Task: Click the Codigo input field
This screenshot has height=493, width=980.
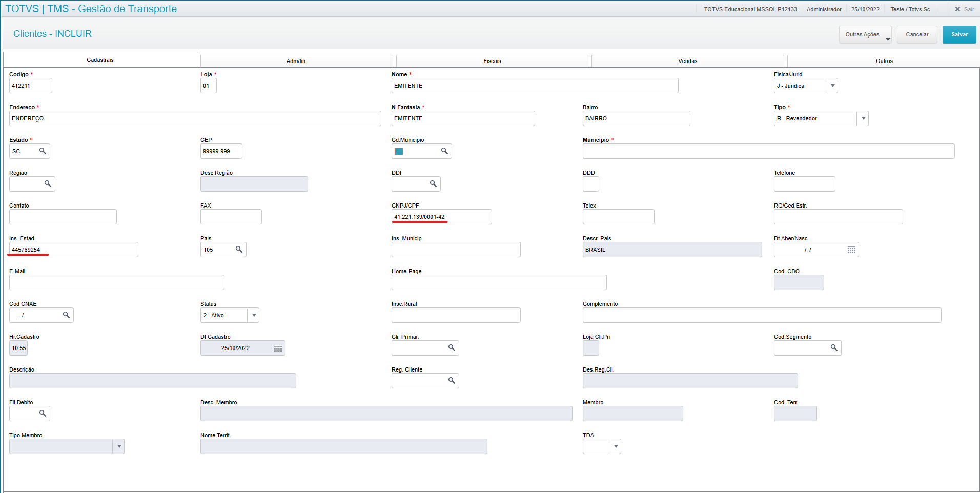Action: pos(31,86)
